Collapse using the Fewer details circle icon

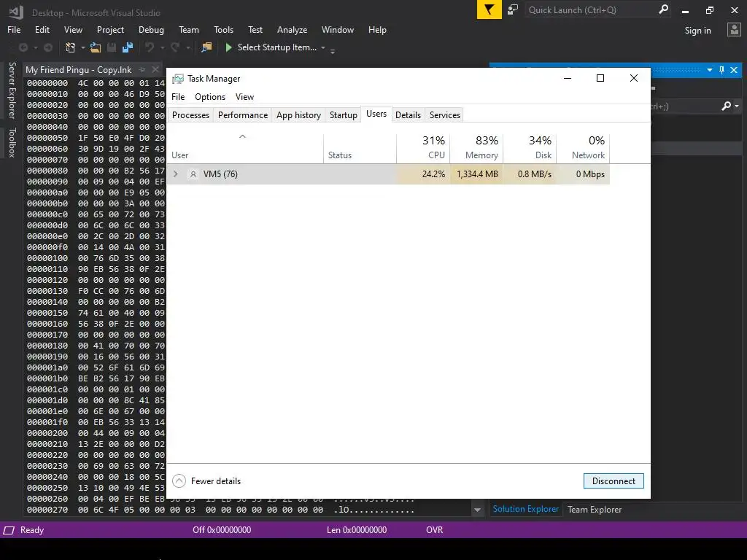coord(179,481)
